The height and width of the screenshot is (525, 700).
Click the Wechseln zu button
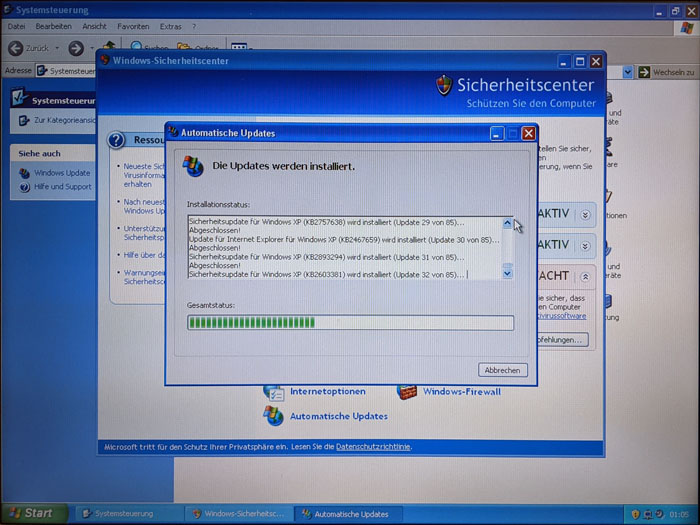pyautogui.click(x=667, y=72)
